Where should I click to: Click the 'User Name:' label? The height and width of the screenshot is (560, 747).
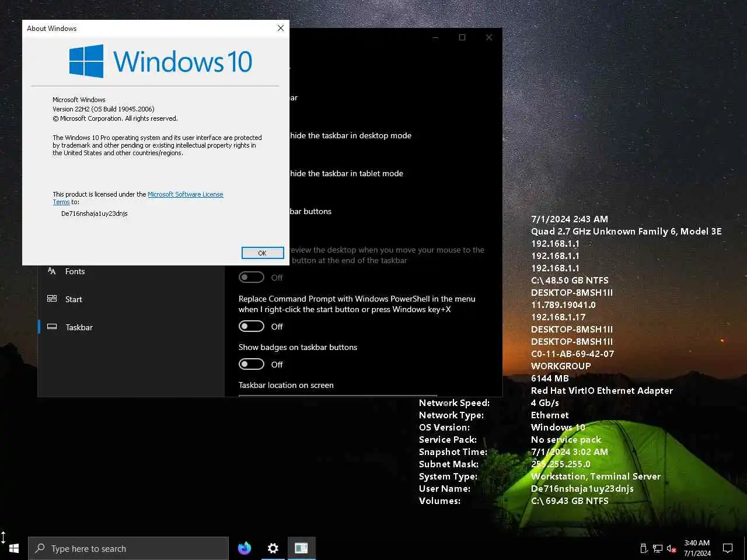point(445,488)
